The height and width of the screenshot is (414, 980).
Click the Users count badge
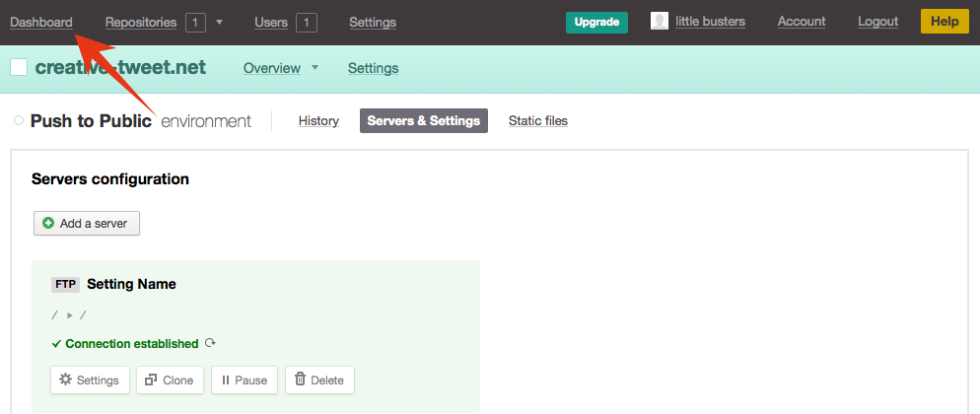pos(307,22)
